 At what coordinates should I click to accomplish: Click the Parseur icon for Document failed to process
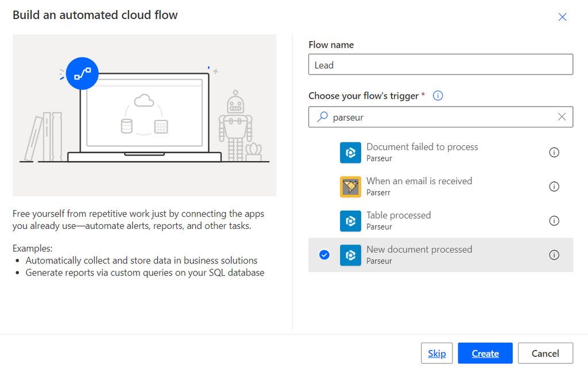click(x=350, y=152)
